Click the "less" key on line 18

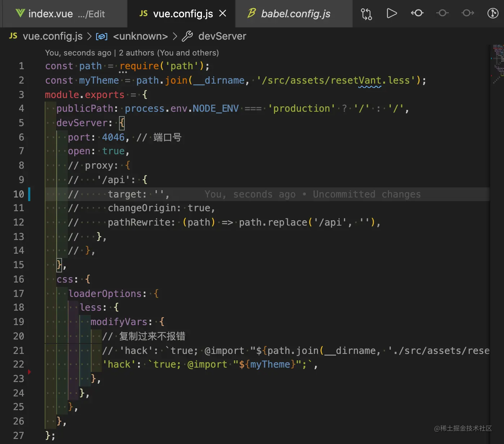[x=90, y=307]
